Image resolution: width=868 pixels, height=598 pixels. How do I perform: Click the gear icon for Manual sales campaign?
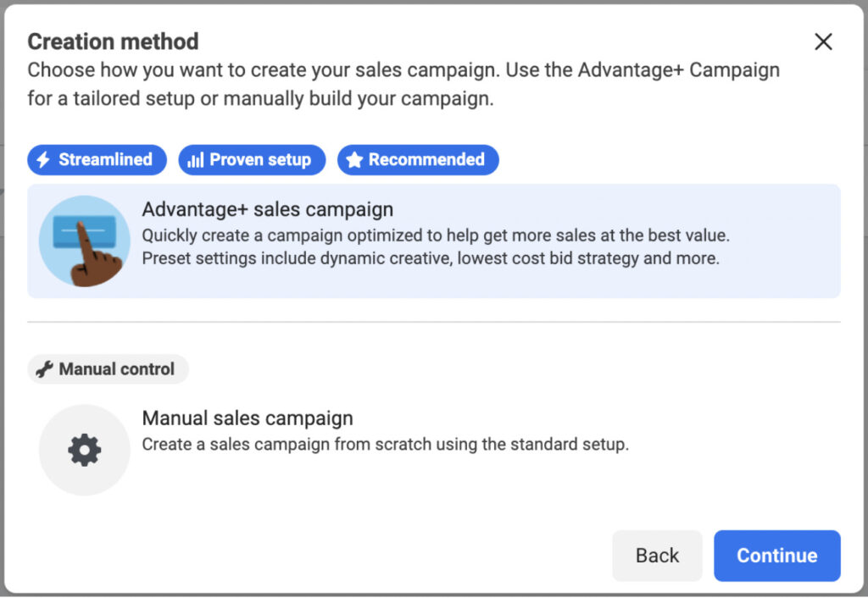point(84,450)
